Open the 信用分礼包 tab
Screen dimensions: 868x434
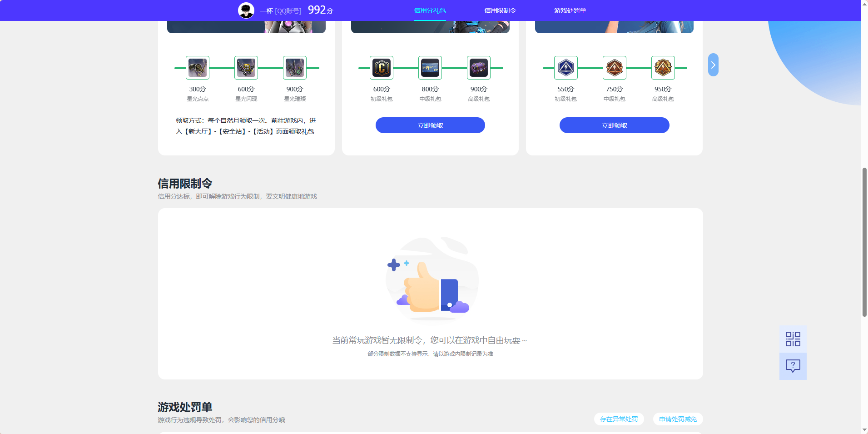pyautogui.click(x=429, y=10)
